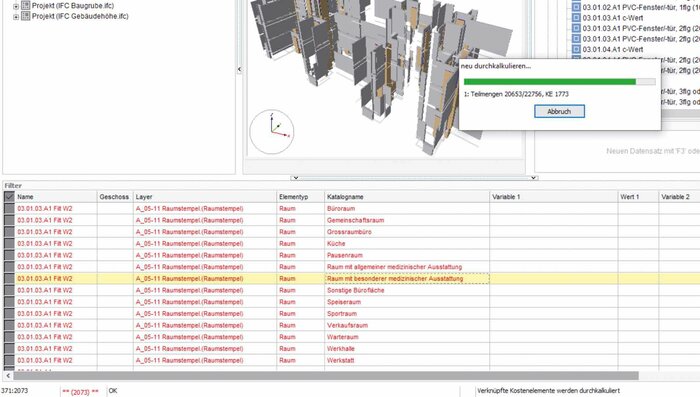Expand the Projekt IFC Baugrube.ifc node
The image size is (700, 397).
pos(16,6)
